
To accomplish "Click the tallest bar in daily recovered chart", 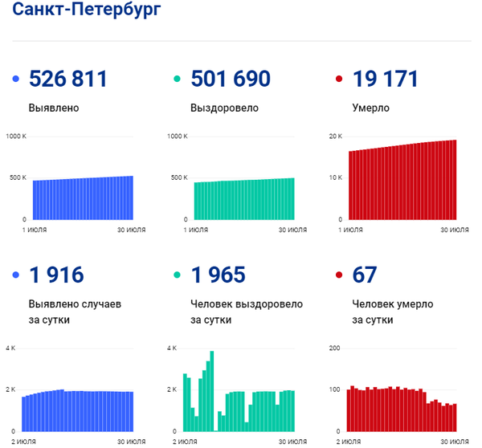I will 212,390.
